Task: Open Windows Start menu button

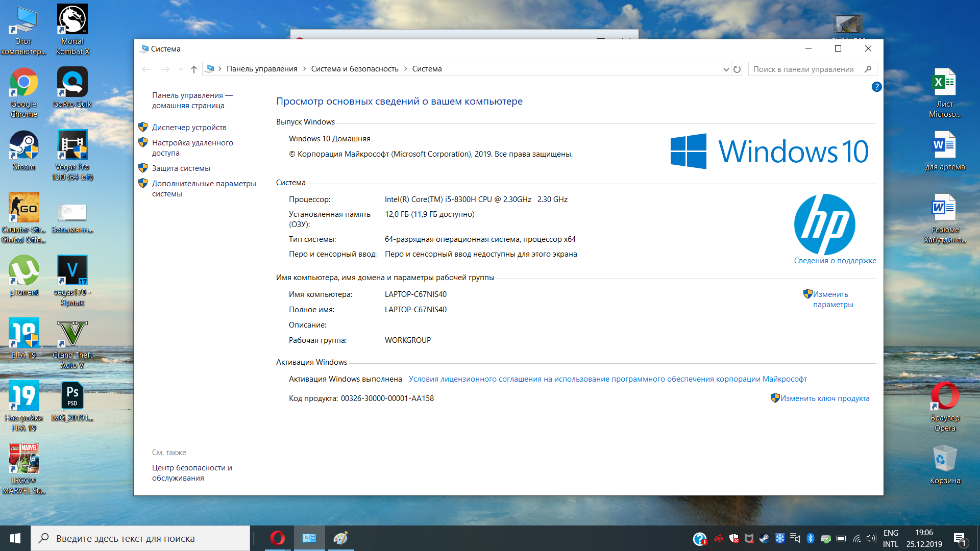Action: [x=15, y=538]
